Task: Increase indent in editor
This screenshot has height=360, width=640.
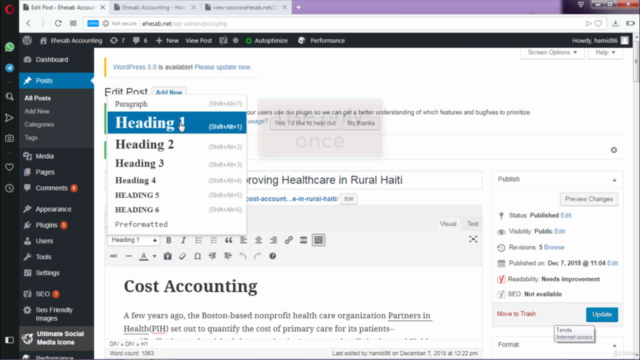Action: pyautogui.click(x=228, y=256)
